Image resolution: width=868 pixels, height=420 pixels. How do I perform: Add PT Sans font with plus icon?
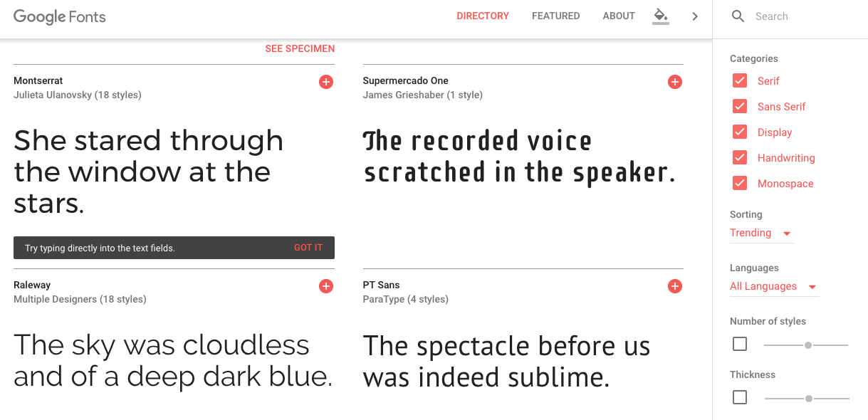click(x=675, y=286)
